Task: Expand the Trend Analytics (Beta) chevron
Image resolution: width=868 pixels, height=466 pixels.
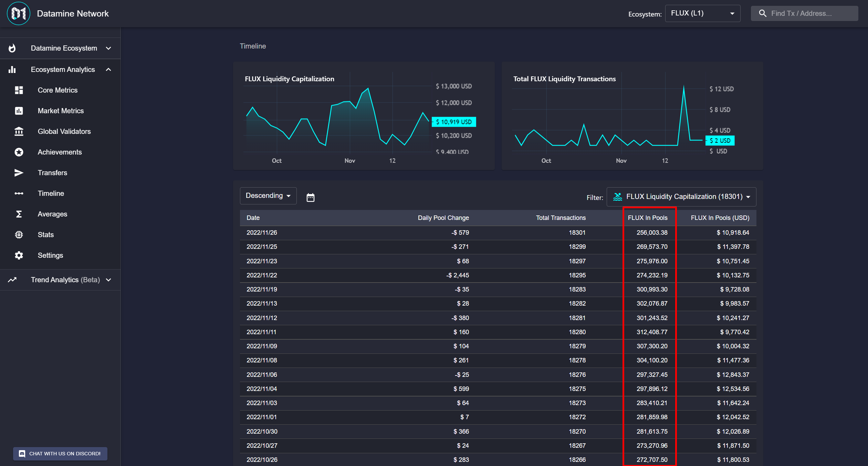Action: (108, 280)
